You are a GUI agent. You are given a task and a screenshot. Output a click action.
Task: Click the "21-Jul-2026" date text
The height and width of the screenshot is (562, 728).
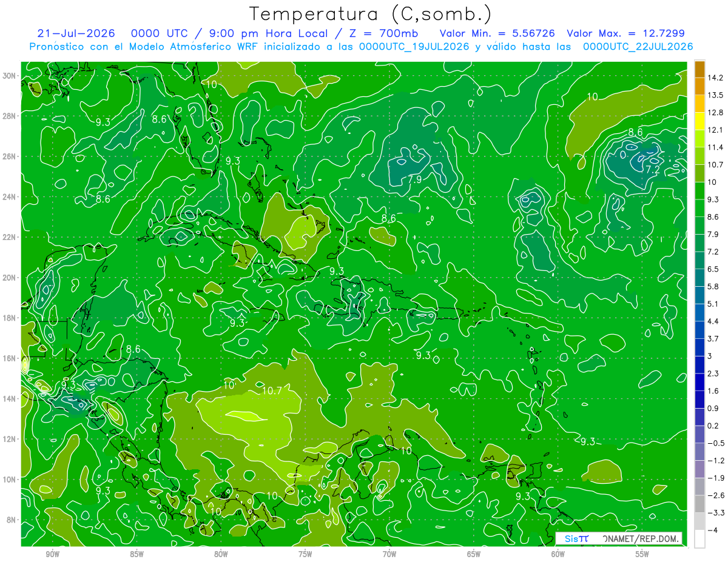(76, 33)
